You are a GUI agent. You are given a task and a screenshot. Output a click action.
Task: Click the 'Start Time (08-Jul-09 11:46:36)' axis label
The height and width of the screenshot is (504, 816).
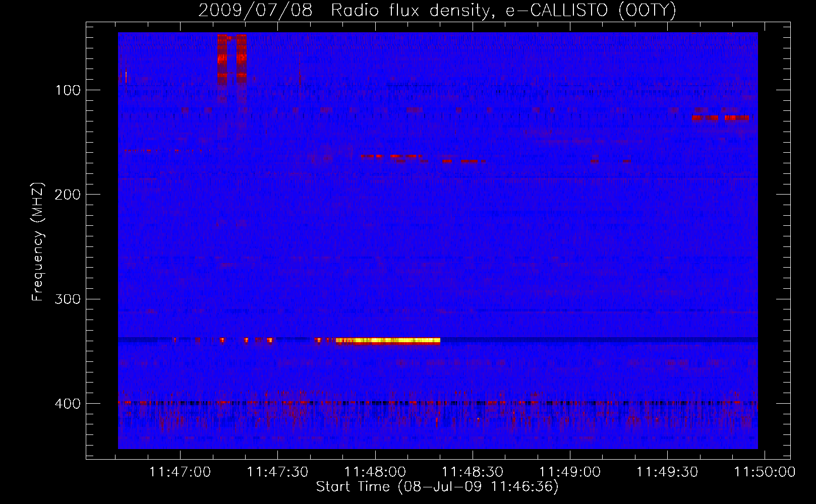[437, 487]
